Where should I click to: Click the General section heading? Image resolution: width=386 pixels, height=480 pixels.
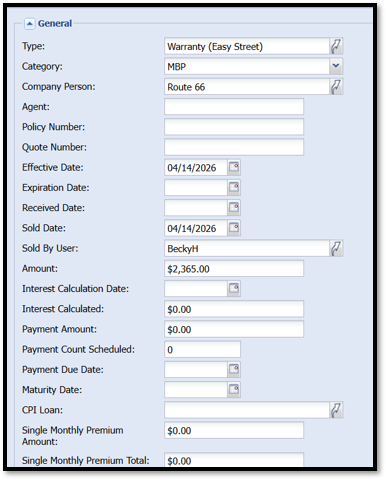point(55,24)
